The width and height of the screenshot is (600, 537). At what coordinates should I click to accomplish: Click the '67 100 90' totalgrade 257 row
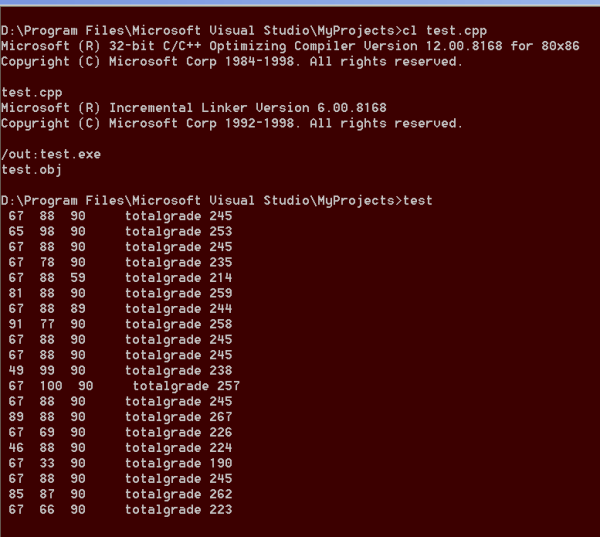124,386
